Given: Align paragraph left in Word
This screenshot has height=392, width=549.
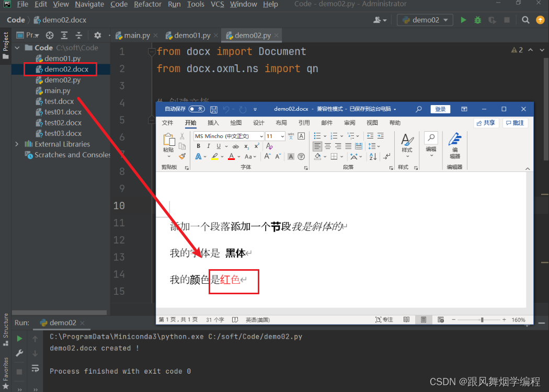Looking at the screenshot, I should pos(317,146).
